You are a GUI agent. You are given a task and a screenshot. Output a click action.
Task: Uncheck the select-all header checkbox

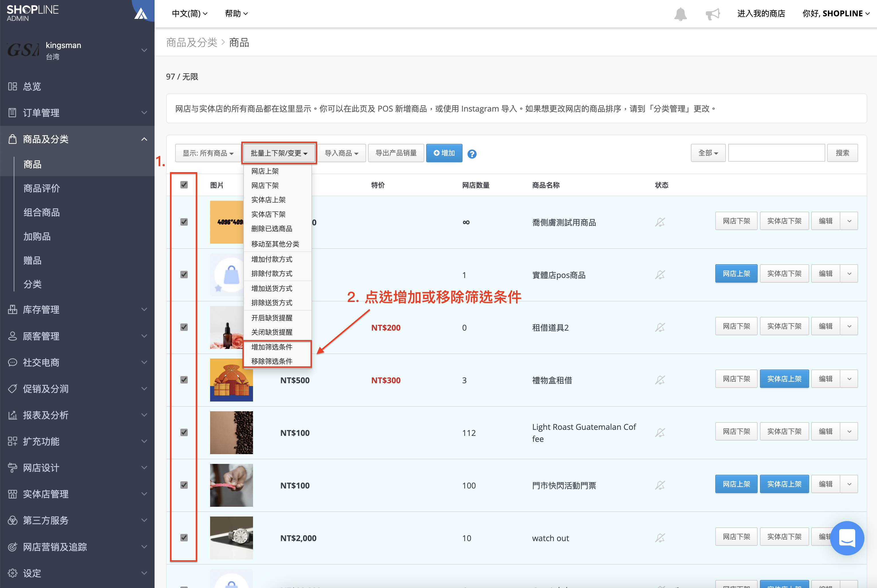pos(184,185)
